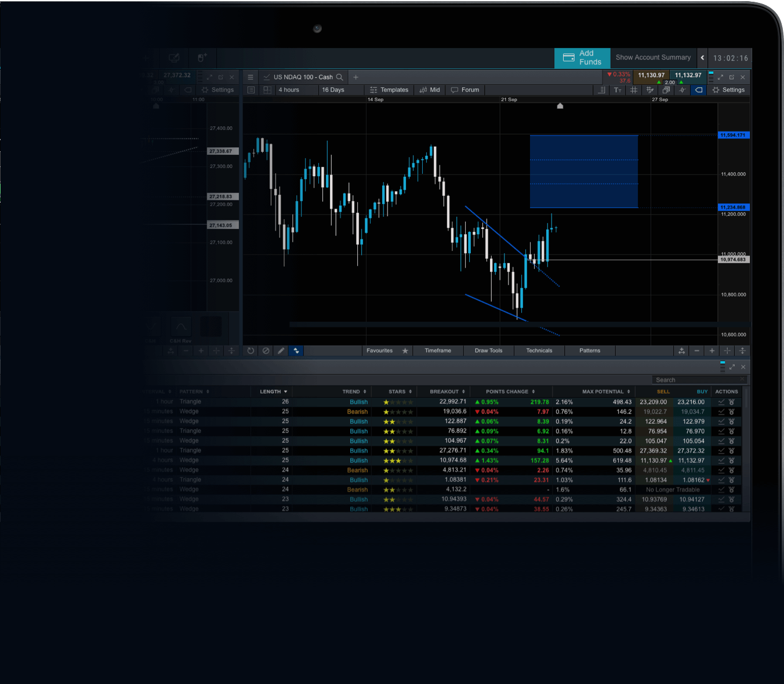Open chart for the 23,209.00 row in Actions

(721, 402)
